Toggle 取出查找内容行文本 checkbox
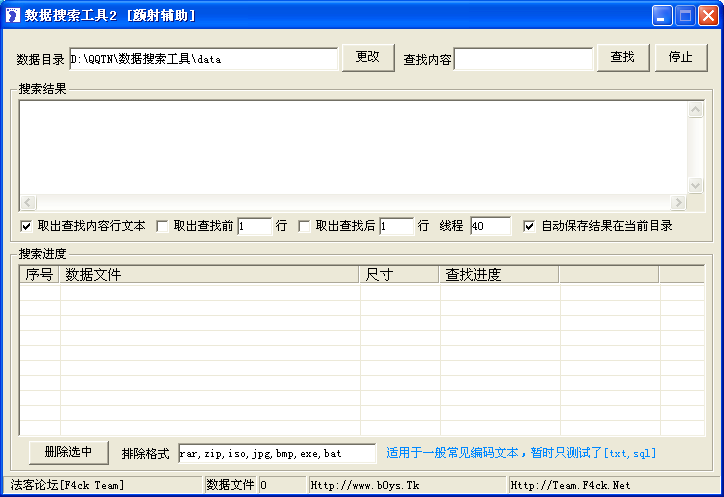 [x=26, y=226]
